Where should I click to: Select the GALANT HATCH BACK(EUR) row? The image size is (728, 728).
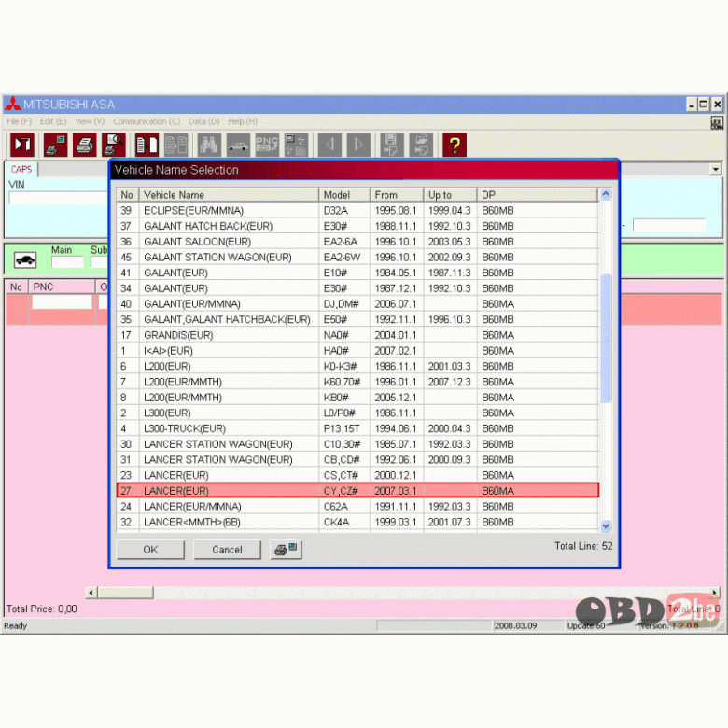pos(357,226)
